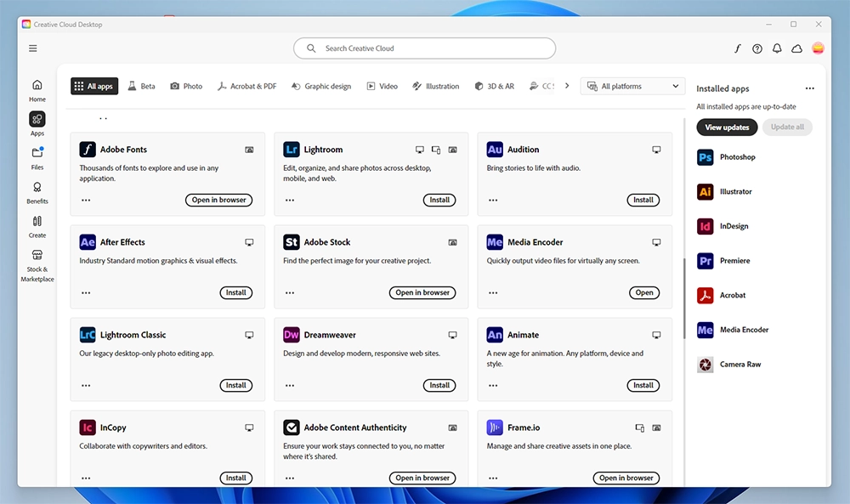Switch to the 3D & AR tab

pyautogui.click(x=495, y=86)
